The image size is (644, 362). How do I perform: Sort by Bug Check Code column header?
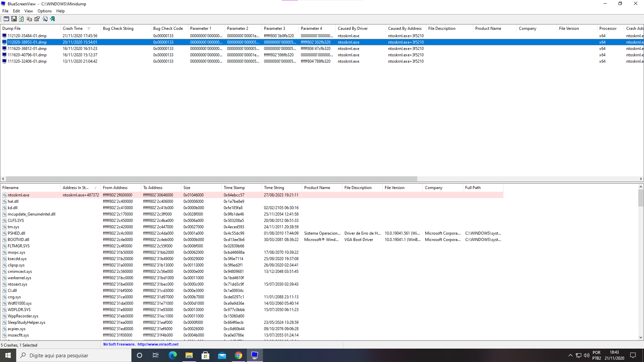[x=169, y=28]
